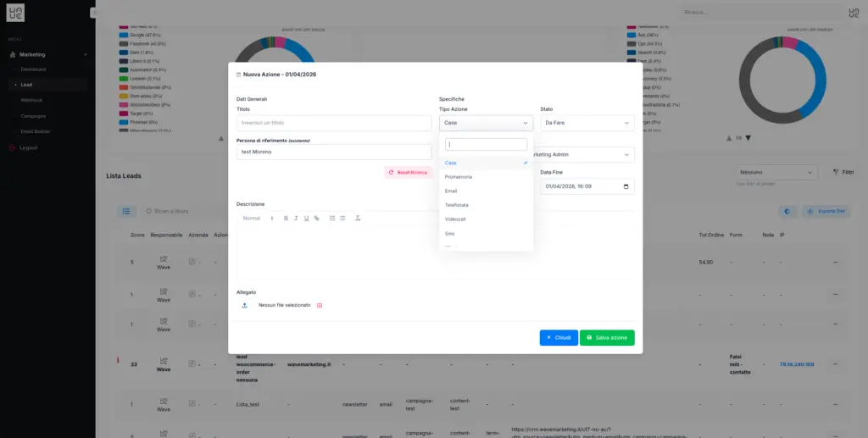
Task: Toggle the Google legend swatch in left chart
Action: (124, 35)
